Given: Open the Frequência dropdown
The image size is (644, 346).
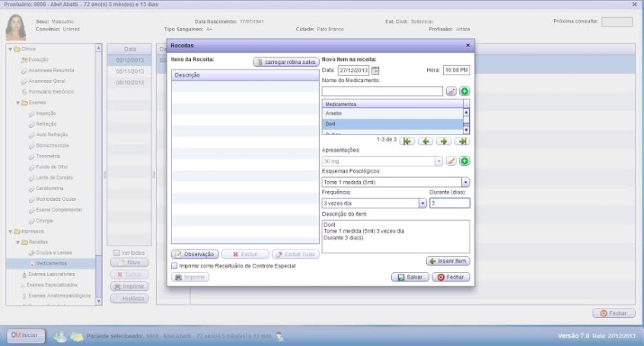Looking at the screenshot, I should (x=422, y=203).
